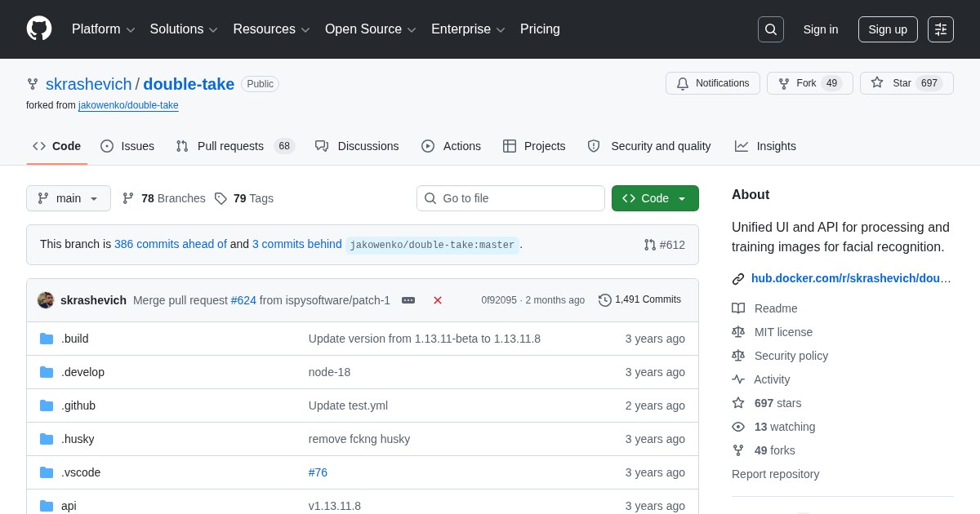
Task: Open Security policy link
Action: pyautogui.click(x=780, y=356)
